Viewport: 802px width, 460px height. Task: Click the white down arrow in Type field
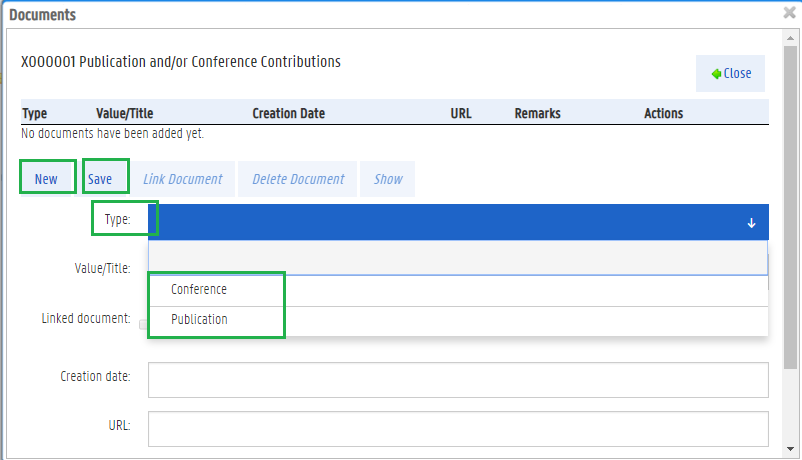pos(751,223)
